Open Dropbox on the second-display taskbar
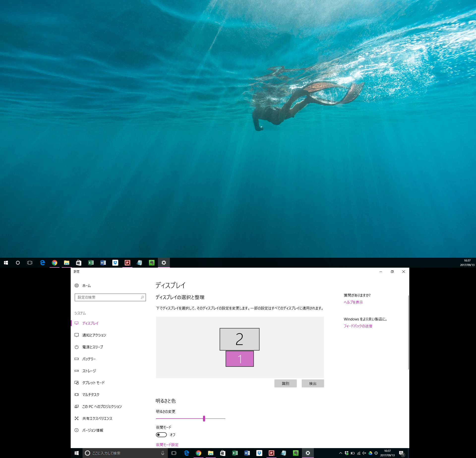476x458 pixels. point(115,263)
